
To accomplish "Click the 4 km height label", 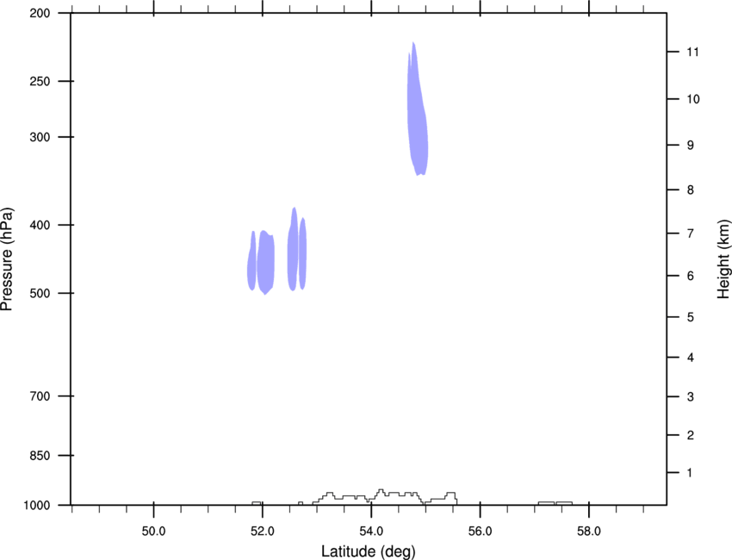I will coord(690,358).
